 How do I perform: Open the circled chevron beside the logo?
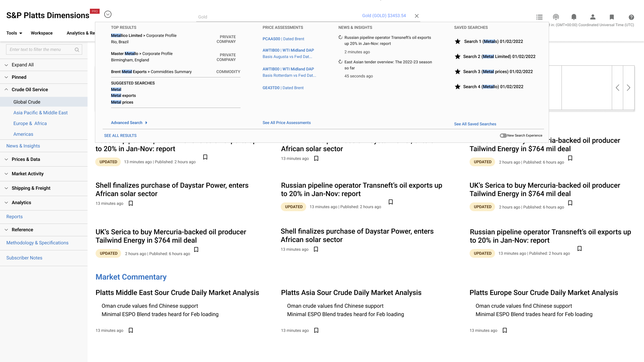(108, 14)
